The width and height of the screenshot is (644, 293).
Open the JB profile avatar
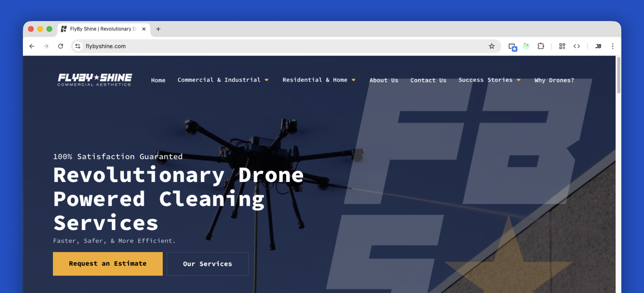pyautogui.click(x=598, y=46)
